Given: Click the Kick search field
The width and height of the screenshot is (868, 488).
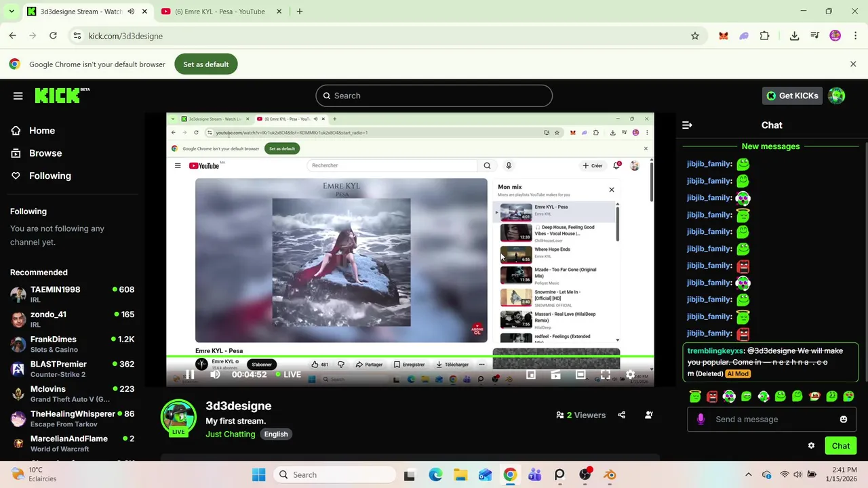Looking at the screenshot, I should (434, 96).
